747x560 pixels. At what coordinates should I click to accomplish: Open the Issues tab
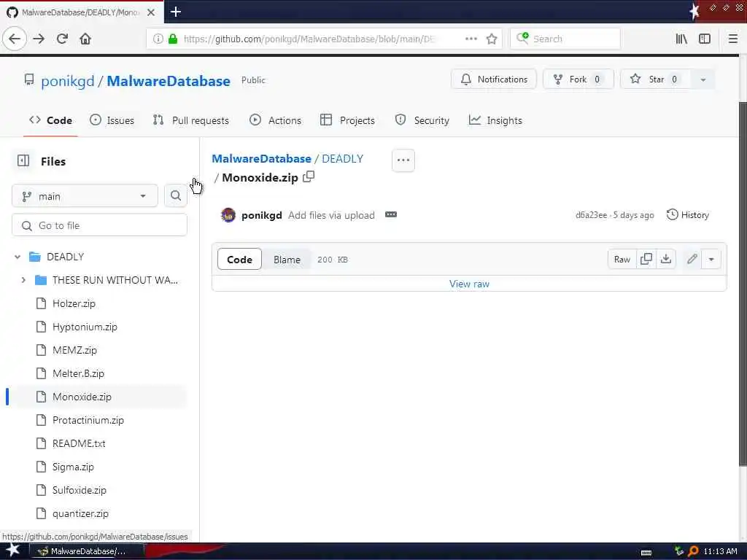[x=112, y=120]
